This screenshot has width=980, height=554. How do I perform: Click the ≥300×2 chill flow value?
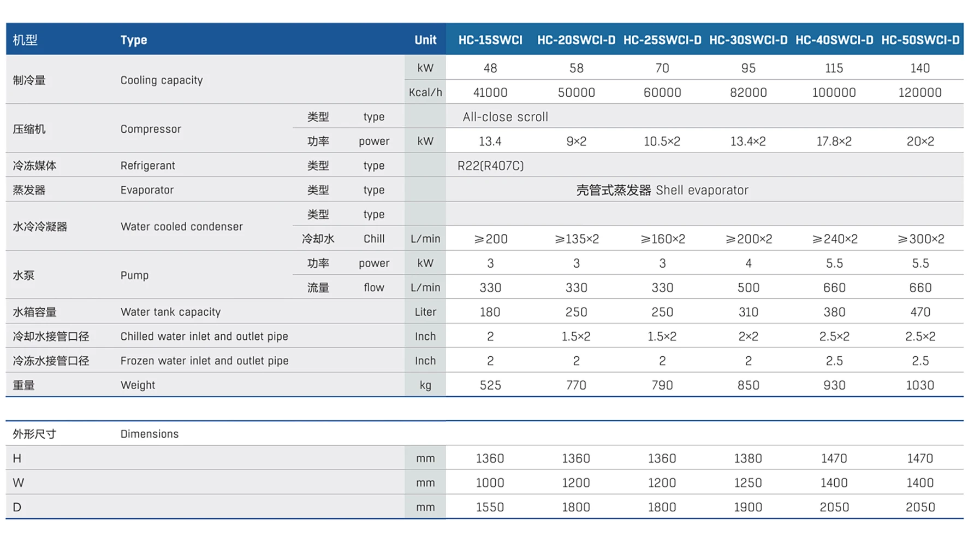click(920, 239)
